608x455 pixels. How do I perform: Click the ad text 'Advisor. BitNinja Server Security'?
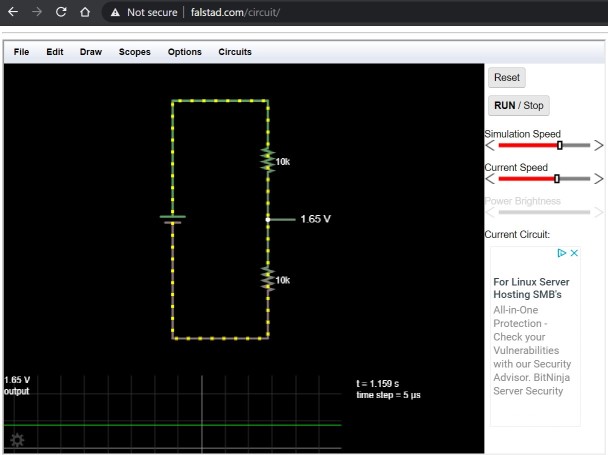532,384
